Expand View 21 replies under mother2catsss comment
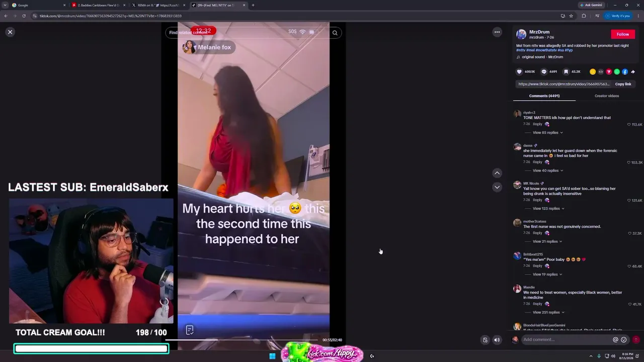The width and height of the screenshot is (644, 362). [547, 241]
